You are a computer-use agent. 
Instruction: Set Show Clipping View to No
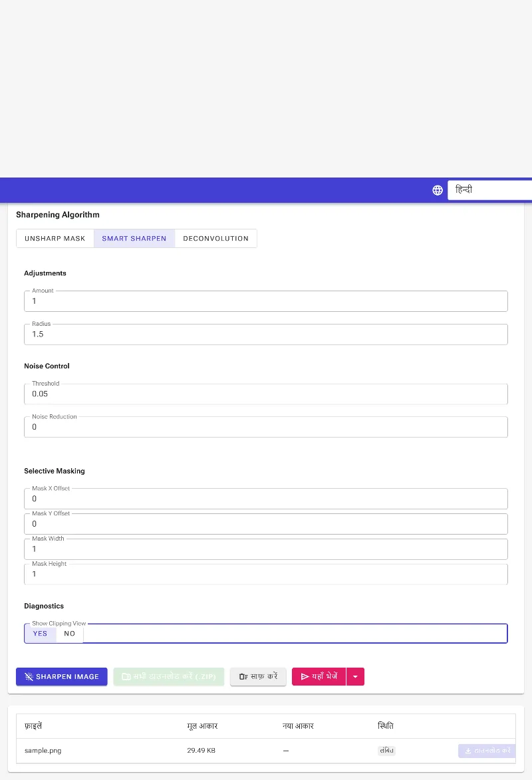click(x=70, y=634)
